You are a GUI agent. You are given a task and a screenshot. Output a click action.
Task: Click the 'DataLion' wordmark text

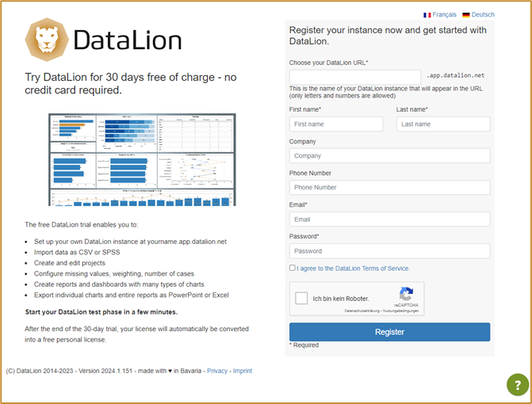tap(128, 40)
